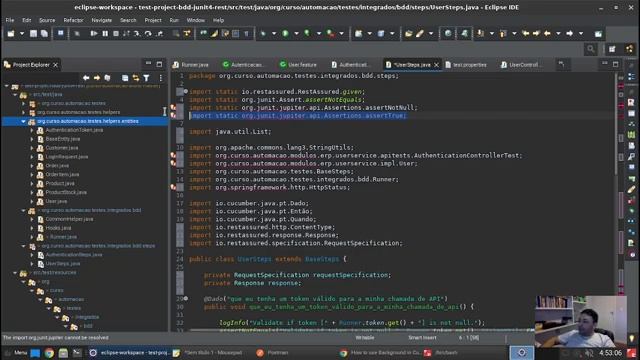Toggle Block Selection Mode icon
The height and width of the screenshot is (360, 640).
[x=236, y=33]
